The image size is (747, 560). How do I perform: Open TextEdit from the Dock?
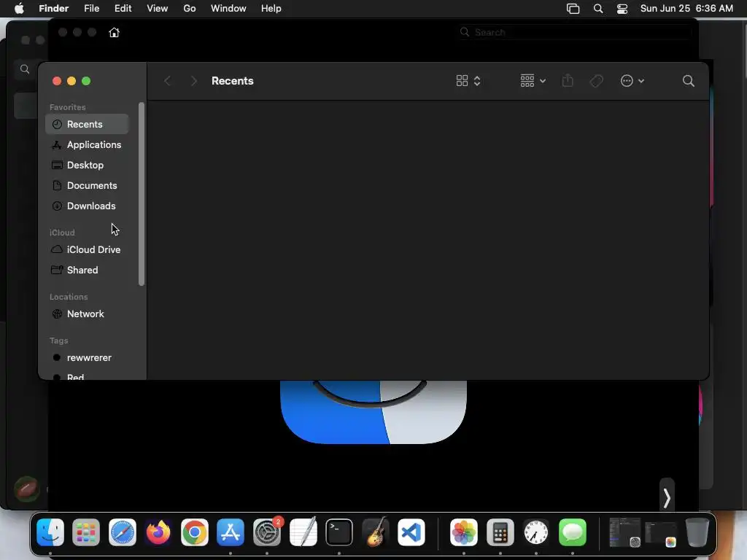click(x=303, y=532)
